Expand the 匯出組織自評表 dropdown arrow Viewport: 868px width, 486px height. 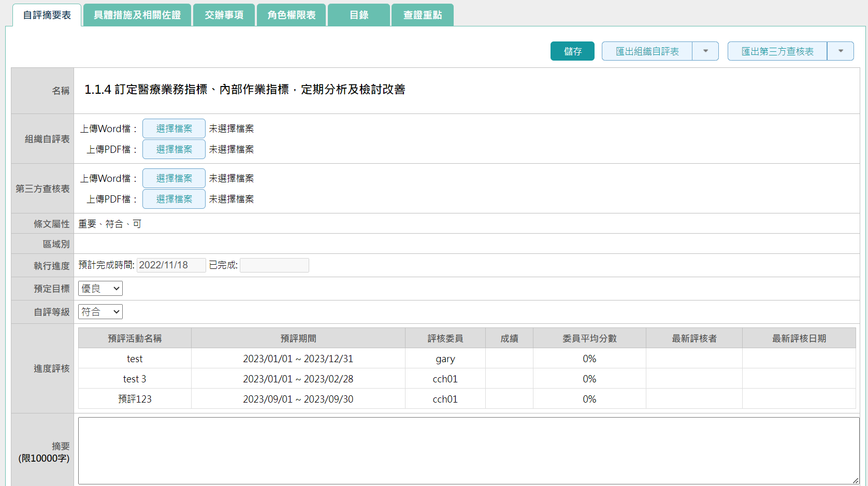705,51
